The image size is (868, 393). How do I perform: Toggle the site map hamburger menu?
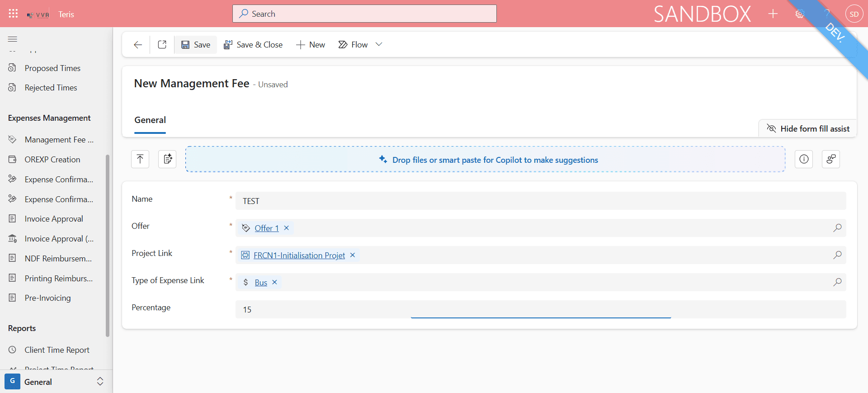point(13,39)
